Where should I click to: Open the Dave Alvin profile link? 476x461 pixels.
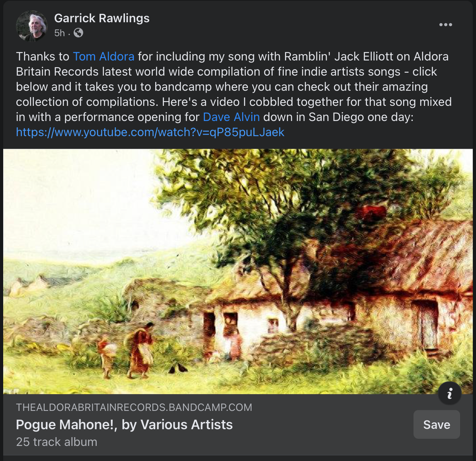pyautogui.click(x=231, y=117)
